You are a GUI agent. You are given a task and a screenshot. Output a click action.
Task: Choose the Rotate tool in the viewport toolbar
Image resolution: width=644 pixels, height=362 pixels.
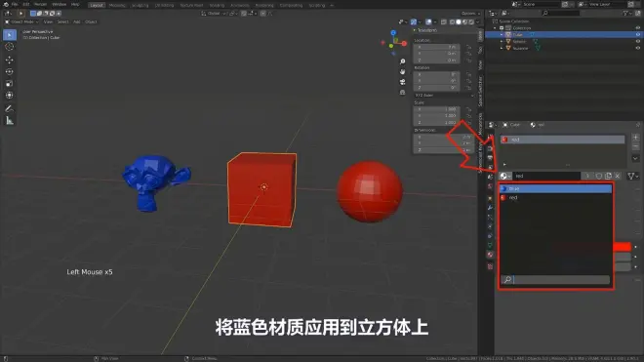click(x=10, y=71)
